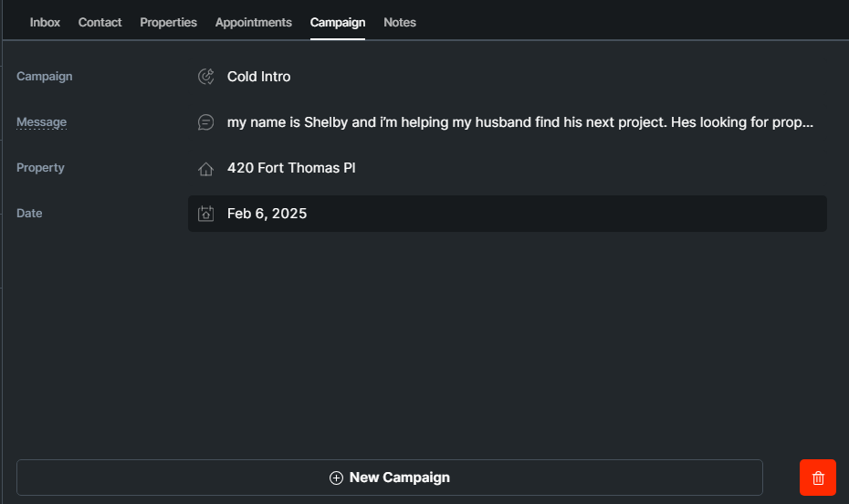849x504 pixels.
Task: Select the Campaign tab
Action: 338,22
